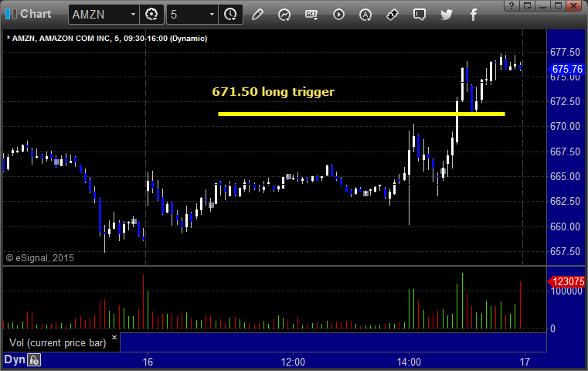Image resolution: width=588 pixels, height=371 pixels.
Task: Click the 123075 volume marker
Action: click(566, 281)
